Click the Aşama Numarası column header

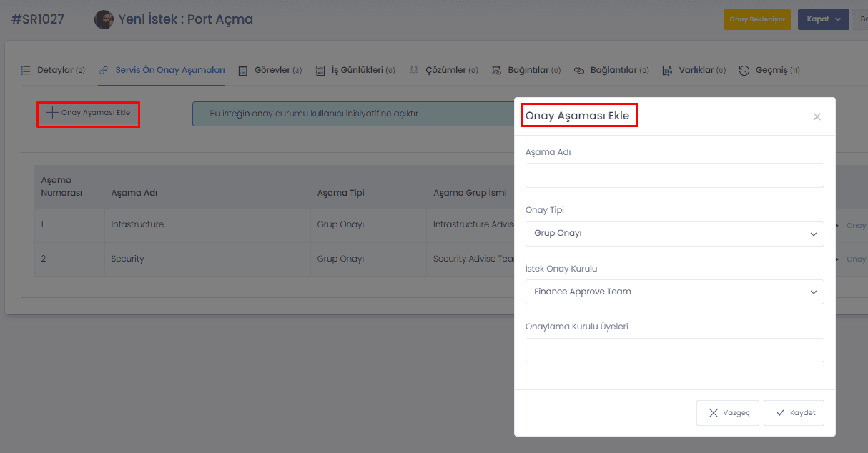[61, 186]
